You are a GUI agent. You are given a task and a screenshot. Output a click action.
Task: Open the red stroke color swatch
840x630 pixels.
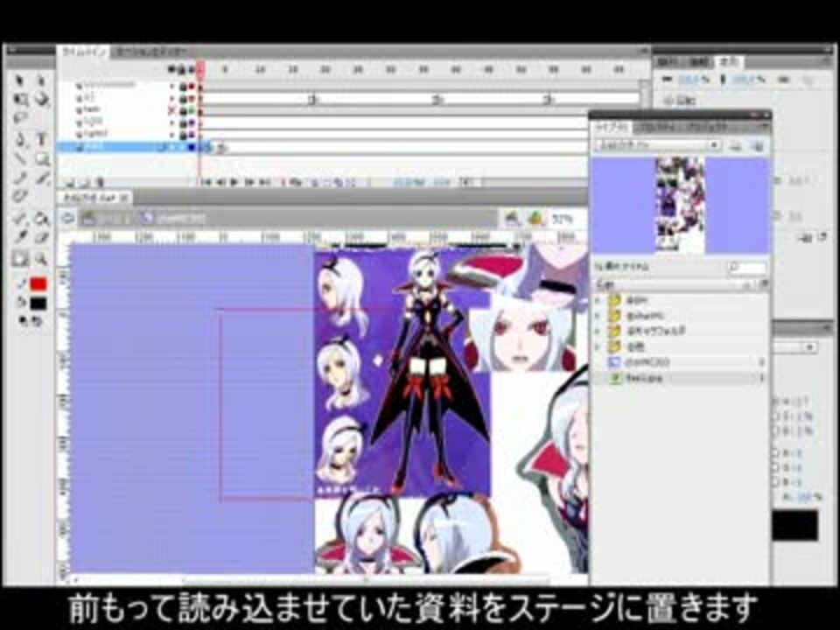[x=38, y=283]
